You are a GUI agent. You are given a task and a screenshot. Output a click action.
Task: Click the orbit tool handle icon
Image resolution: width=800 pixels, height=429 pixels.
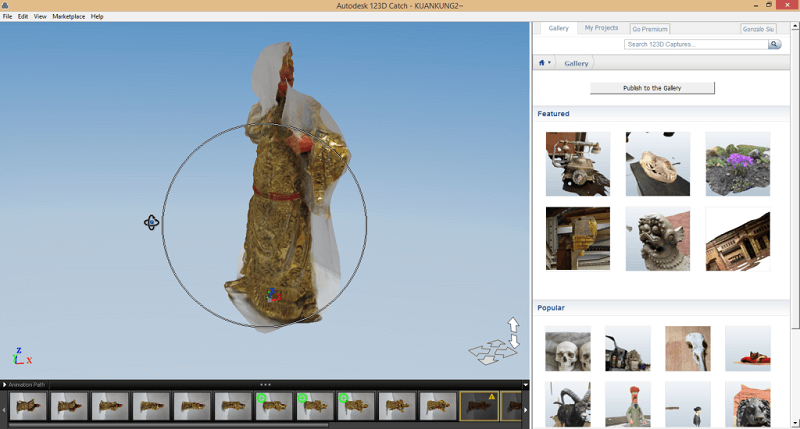click(x=151, y=222)
